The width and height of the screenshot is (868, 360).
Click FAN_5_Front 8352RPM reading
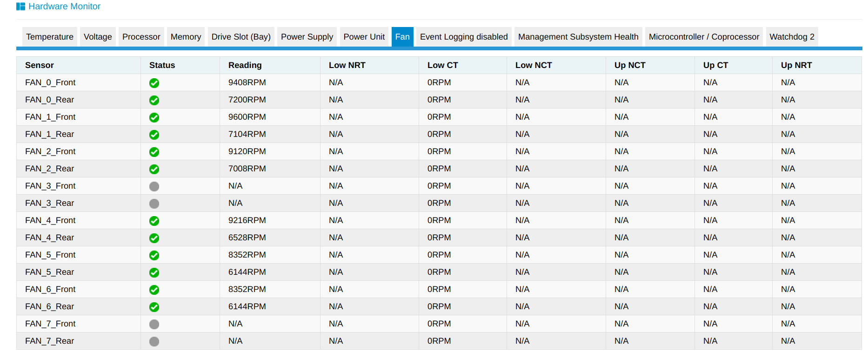point(247,255)
